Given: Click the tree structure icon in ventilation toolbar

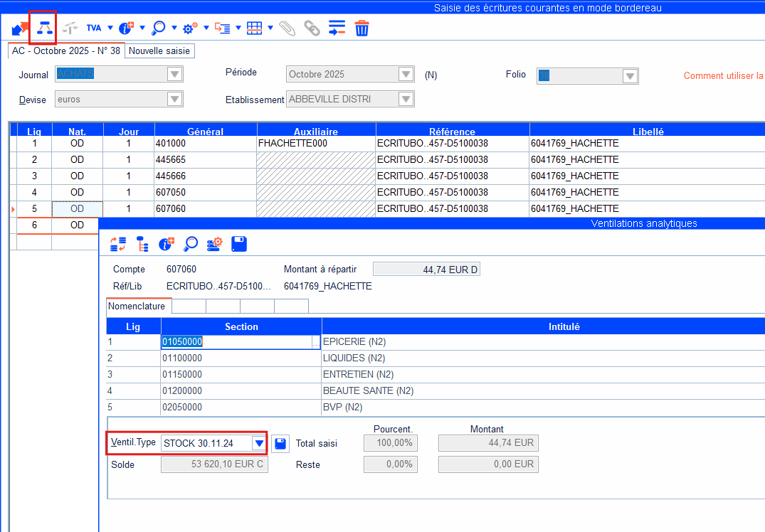Looking at the screenshot, I should pyautogui.click(x=143, y=244).
